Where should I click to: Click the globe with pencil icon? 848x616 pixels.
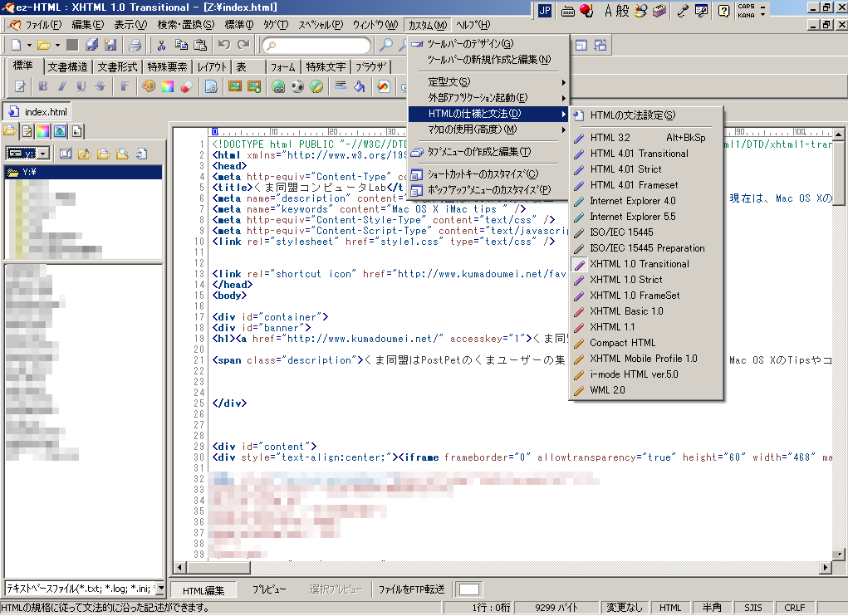[317, 86]
